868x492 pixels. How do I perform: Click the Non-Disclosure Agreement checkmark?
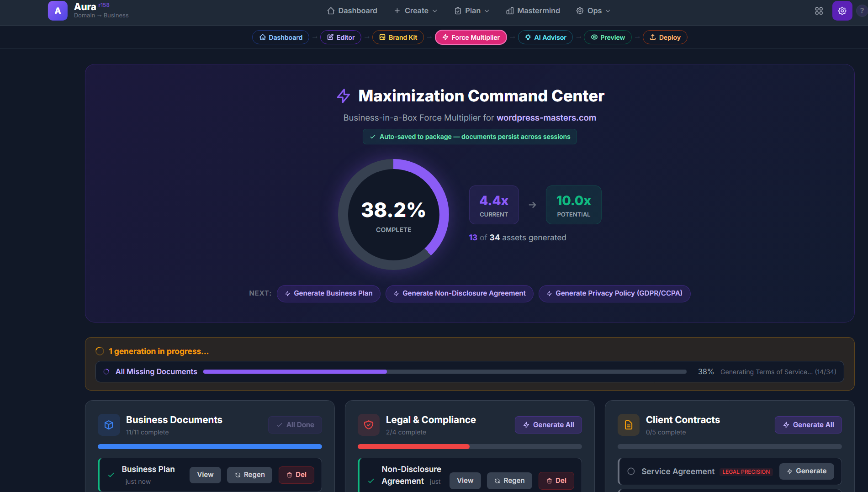[x=371, y=481]
